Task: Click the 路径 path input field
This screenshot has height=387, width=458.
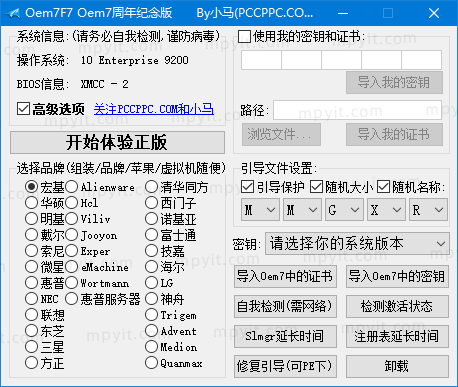Action: pos(357,110)
